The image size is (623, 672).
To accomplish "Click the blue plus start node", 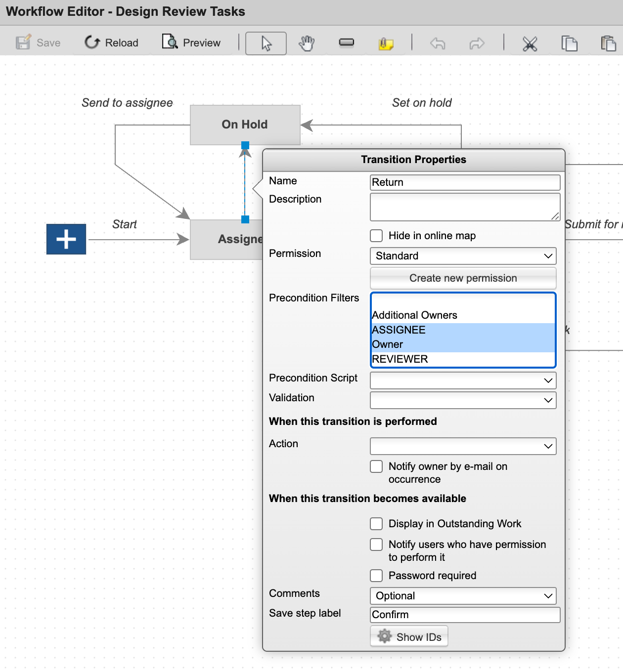I will 66,239.
